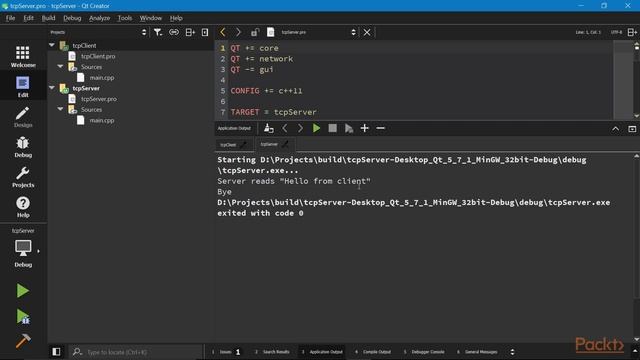Image resolution: width=640 pixels, height=360 pixels.
Task: Show the Search Results pane
Action: coord(273,351)
